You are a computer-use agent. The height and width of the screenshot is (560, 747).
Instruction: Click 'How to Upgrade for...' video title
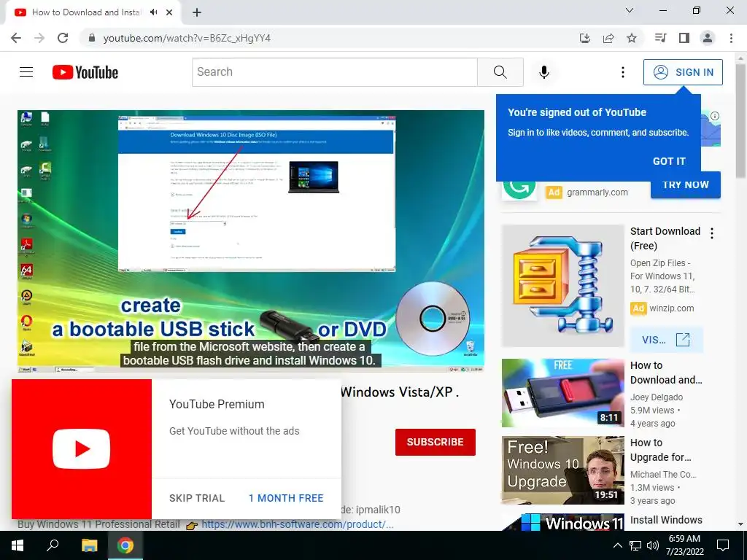click(660, 449)
